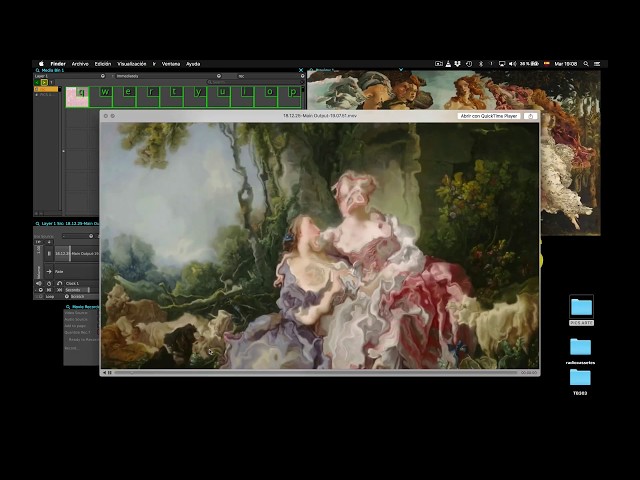Click the Movie Recorder panel title
This screenshot has width=640, height=480.
(85, 307)
